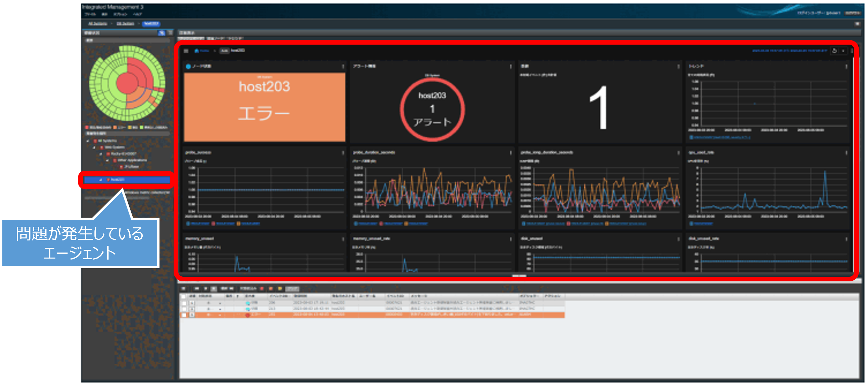Click the selected third event toolbar button

[x=214, y=289]
